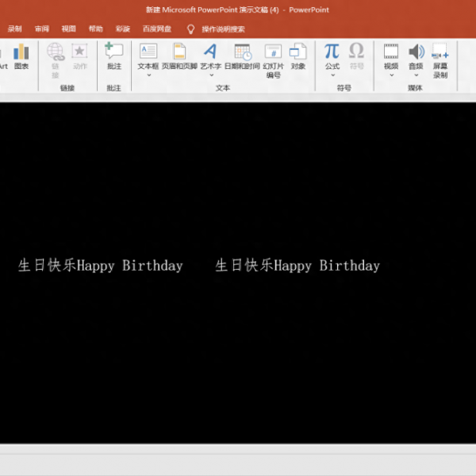
Task: Click the 链接 link icon
Action: pyautogui.click(x=56, y=56)
